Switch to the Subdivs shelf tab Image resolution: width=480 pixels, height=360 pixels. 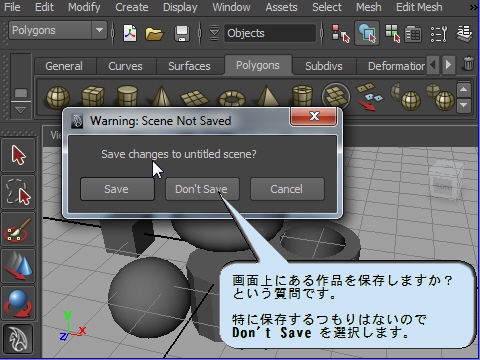[324, 66]
